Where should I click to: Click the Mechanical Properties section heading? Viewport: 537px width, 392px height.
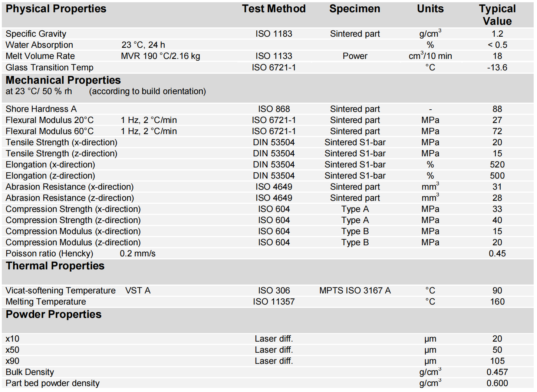tap(63, 80)
